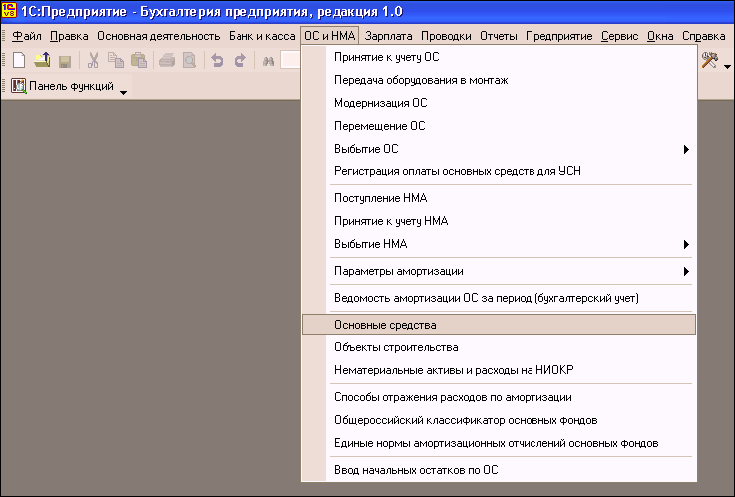Click the New document icon
The width and height of the screenshot is (735, 497).
point(19,61)
